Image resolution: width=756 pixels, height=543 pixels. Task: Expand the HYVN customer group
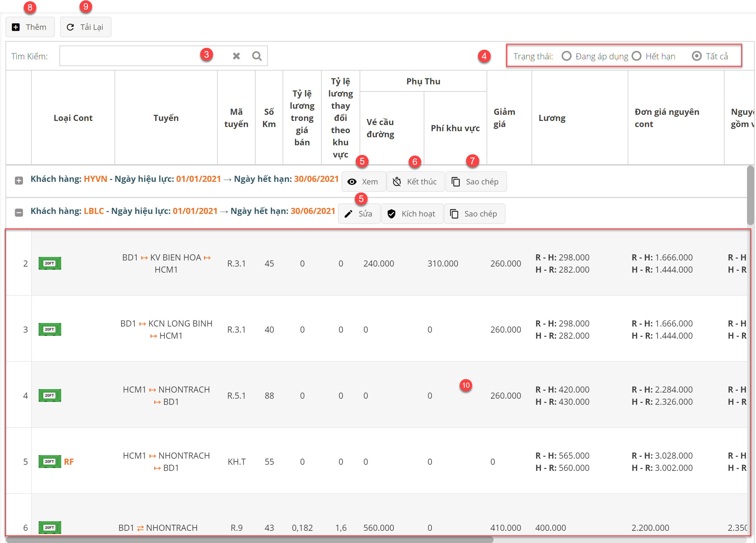pyautogui.click(x=19, y=180)
